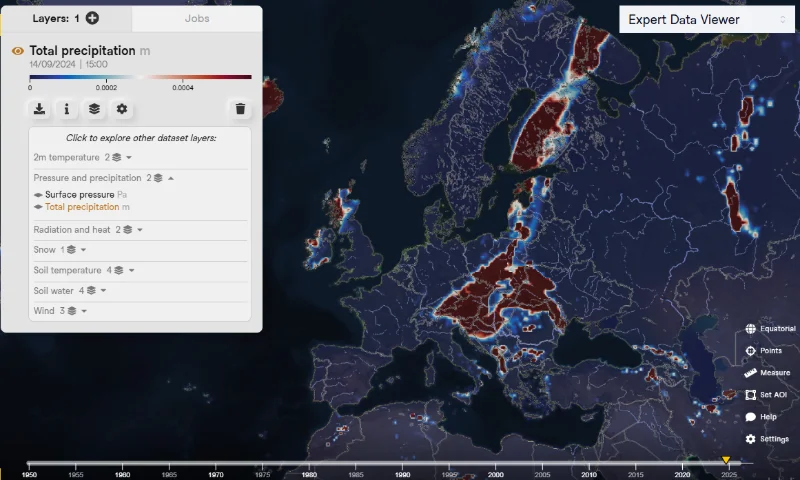This screenshot has width=800, height=480.
Task: Click the layer icon beside Soil water
Action: (x=91, y=291)
